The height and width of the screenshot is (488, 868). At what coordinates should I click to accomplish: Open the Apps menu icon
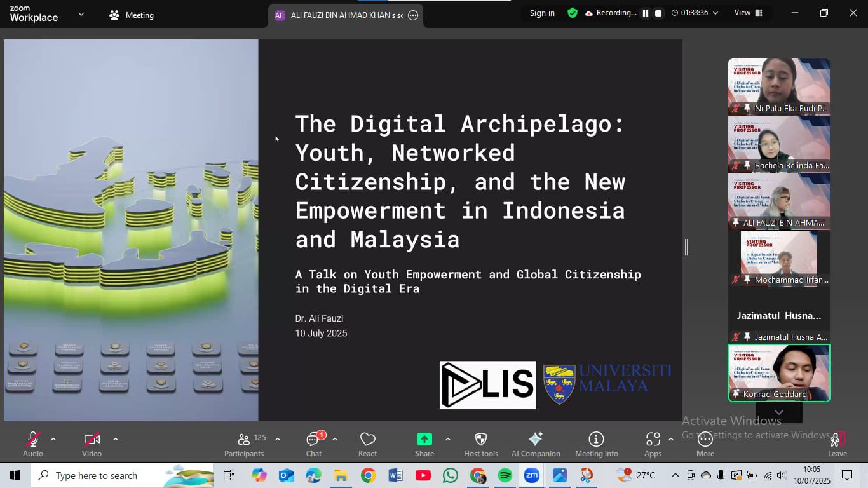point(653,440)
